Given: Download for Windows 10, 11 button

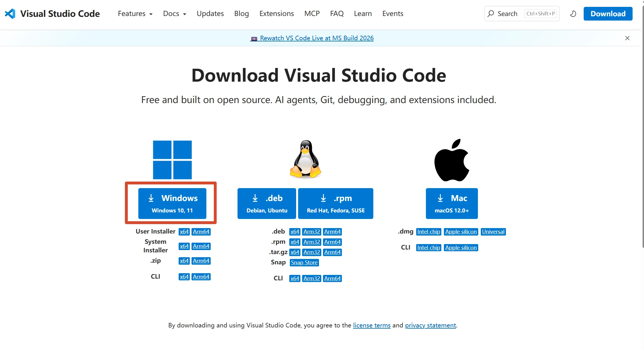Looking at the screenshot, I should point(172,204).
